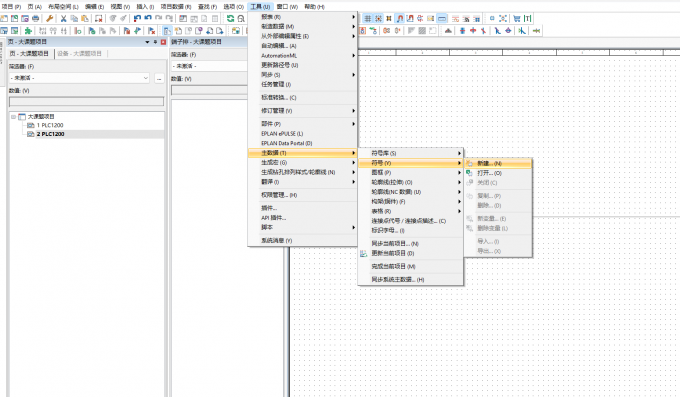680x397 pixels.
Task: Toggle the red magnet object snap icon
Action: pos(400,18)
